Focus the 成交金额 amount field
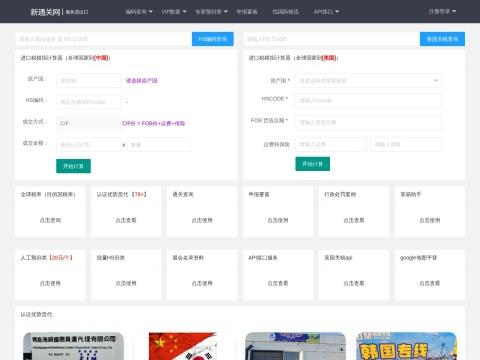The width and height of the screenshot is (480, 360). coord(88,145)
